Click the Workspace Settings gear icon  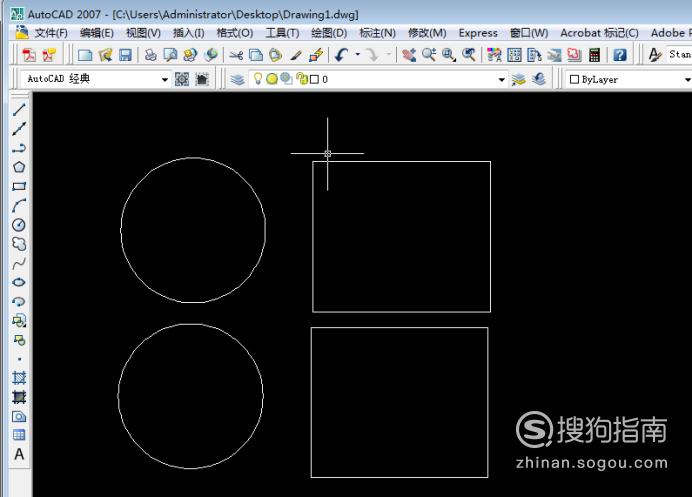click(x=182, y=79)
